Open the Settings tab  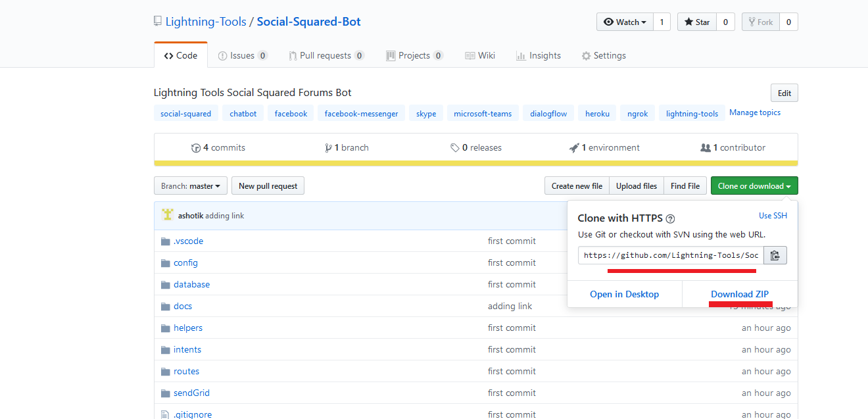(604, 56)
